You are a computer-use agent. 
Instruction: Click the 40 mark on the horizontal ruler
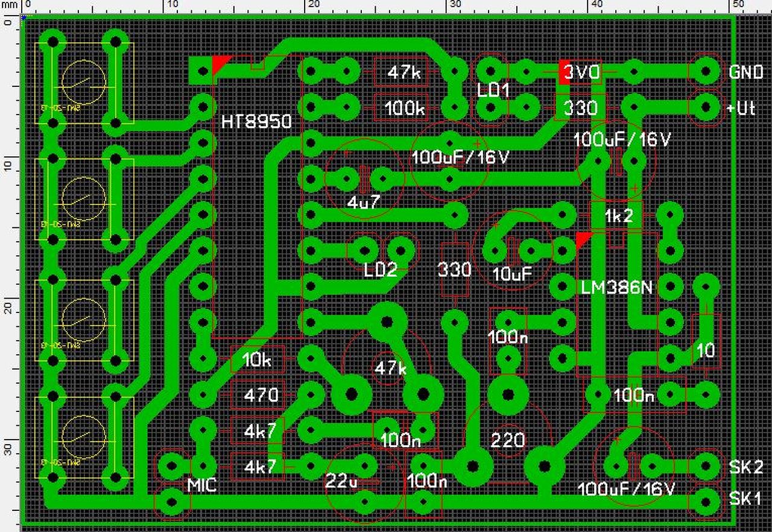click(598, 5)
